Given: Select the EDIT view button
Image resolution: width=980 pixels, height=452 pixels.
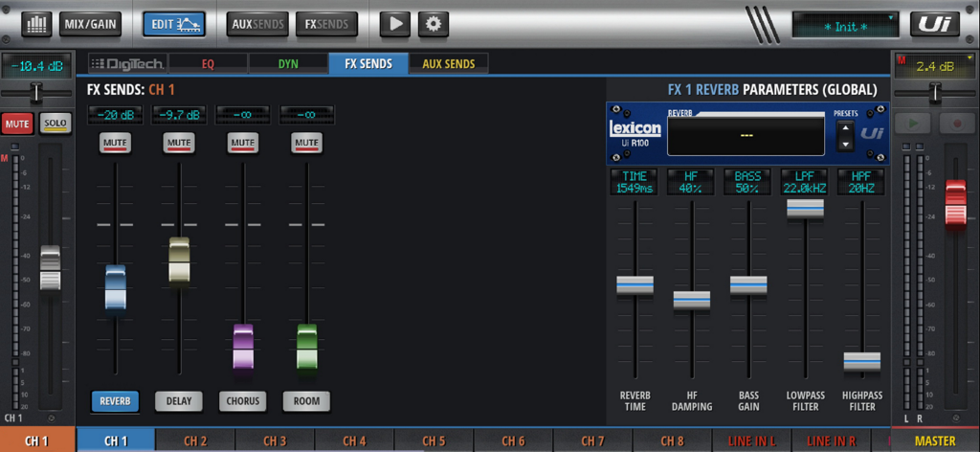Looking at the screenshot, I should (173, 24).
